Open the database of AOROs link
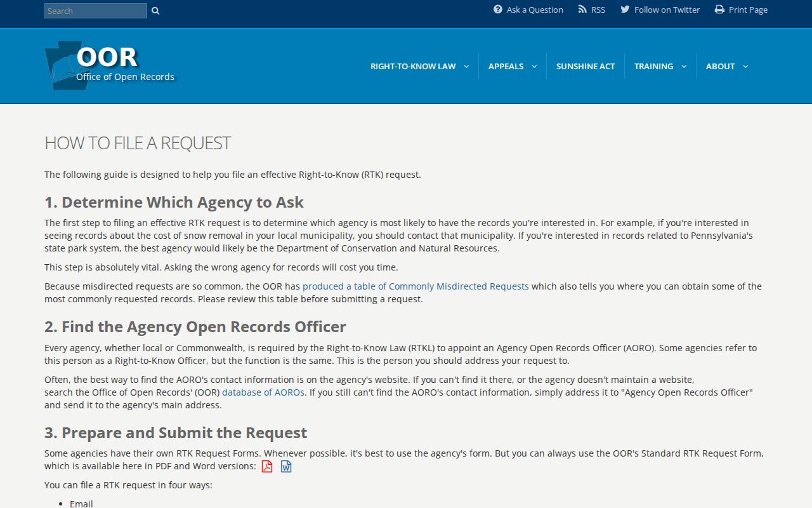This screenshot has height=508, width=812. pyautogui.click(x=263, y=392)
